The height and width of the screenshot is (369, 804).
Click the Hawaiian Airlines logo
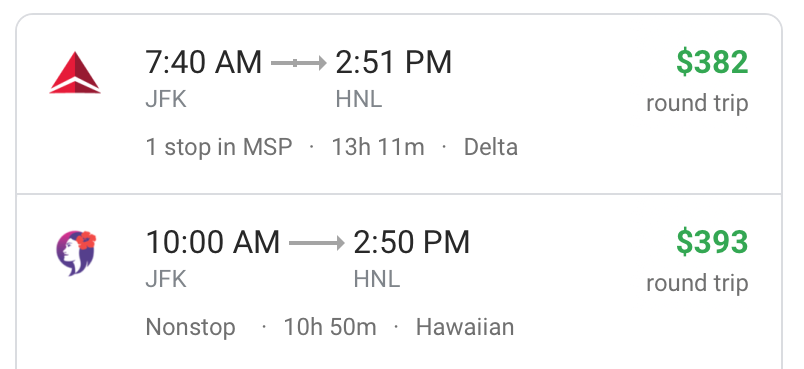click(76, 253)
